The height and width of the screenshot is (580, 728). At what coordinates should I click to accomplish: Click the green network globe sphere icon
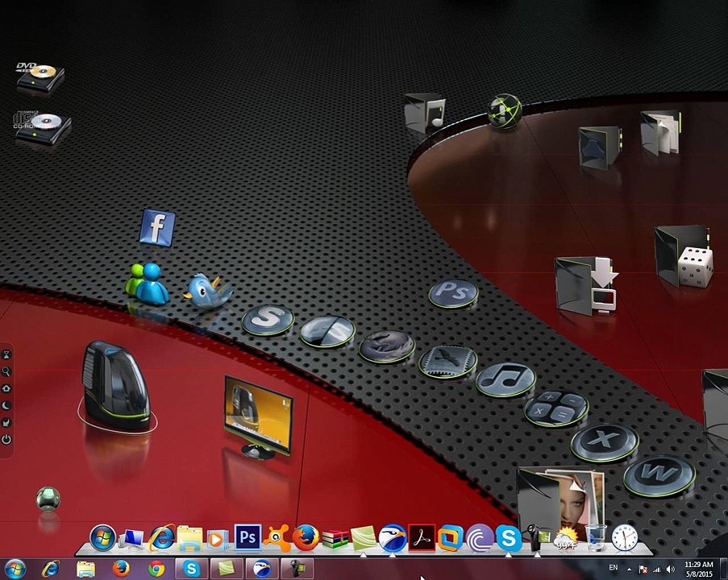(x=505, y=111)
